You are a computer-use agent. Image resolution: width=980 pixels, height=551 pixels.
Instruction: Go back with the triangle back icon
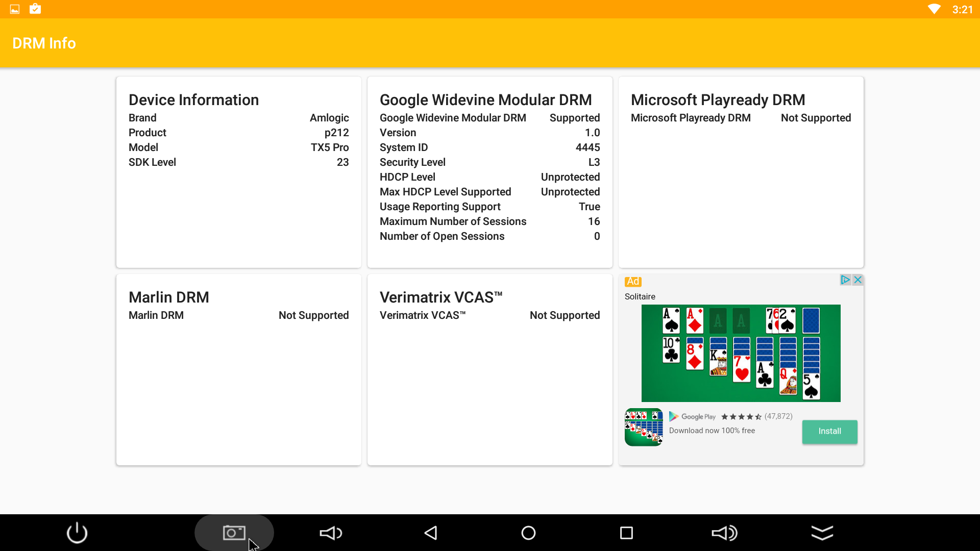coord(431,533)
